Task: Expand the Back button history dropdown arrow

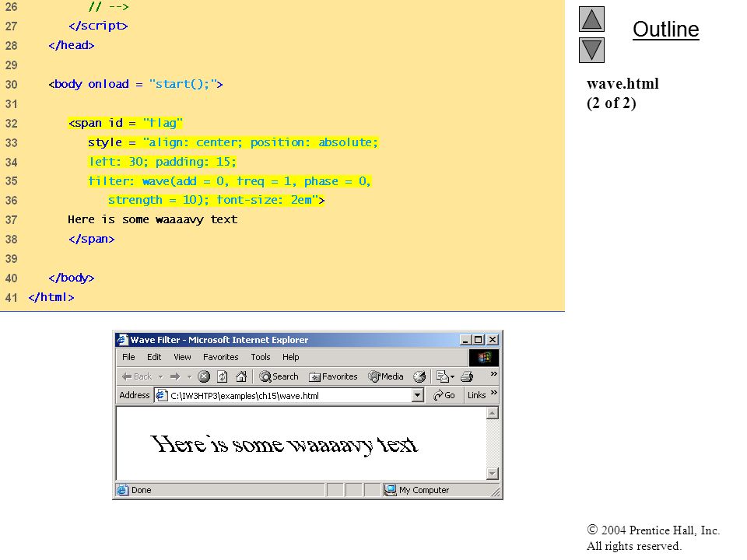Action: coord(160,376)
